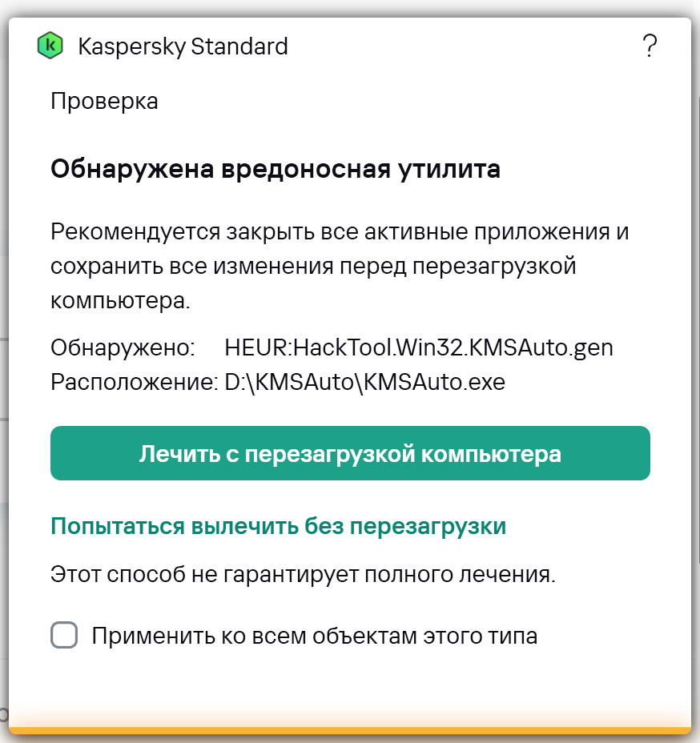The height and width of the screenshot is (743, 700).
Task: Click the orange warning strip at the bottom
Action: [x=350, y=729]
